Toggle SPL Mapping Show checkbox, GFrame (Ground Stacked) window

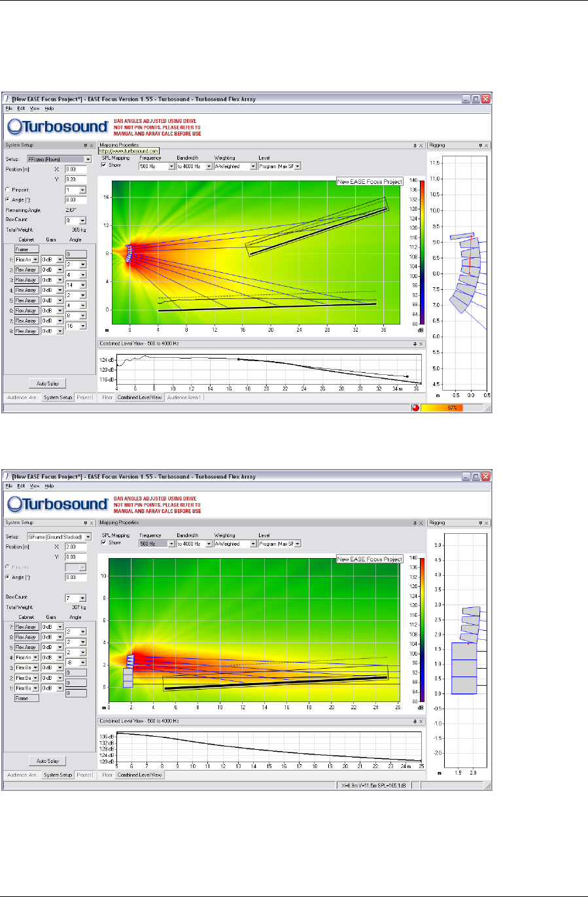pyautogui.click(x=103, y=543)
